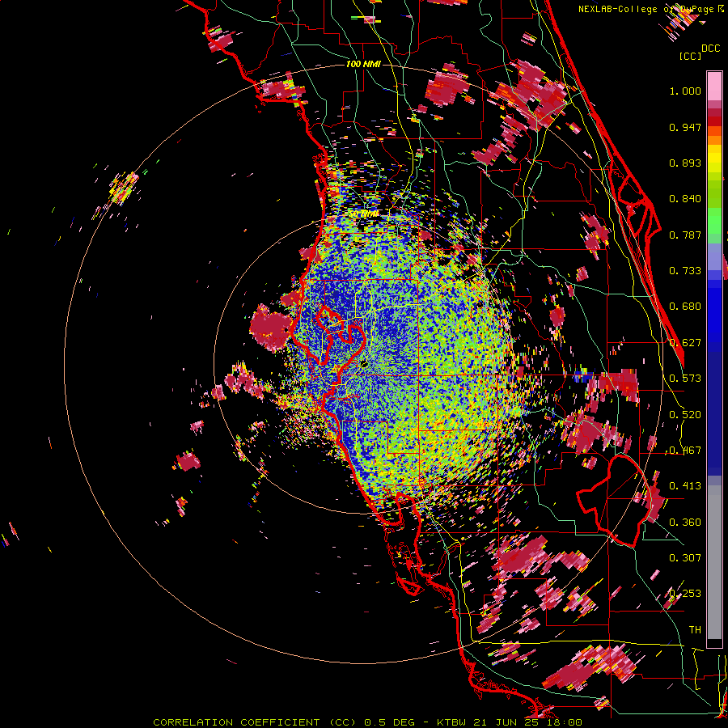Click the 1.000 scale value
Viewport: 728px width, 728px height.
click(x=685, y=91)
